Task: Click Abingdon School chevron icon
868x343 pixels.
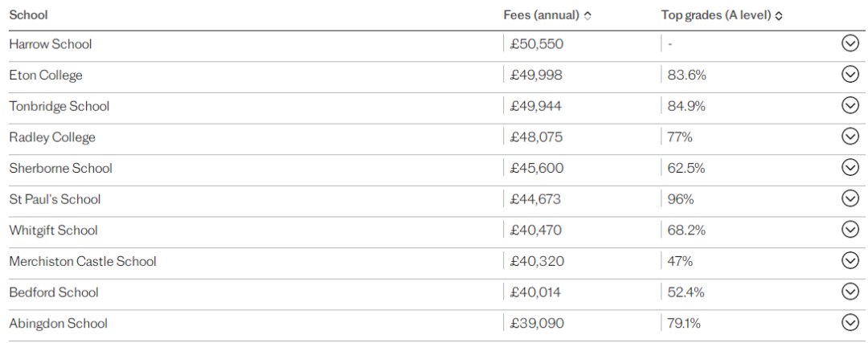Action: click(850, 322)
